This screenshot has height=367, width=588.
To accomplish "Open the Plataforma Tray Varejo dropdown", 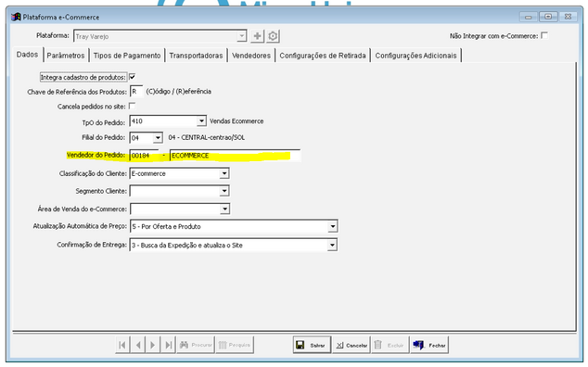I will [x=242, y=36].
